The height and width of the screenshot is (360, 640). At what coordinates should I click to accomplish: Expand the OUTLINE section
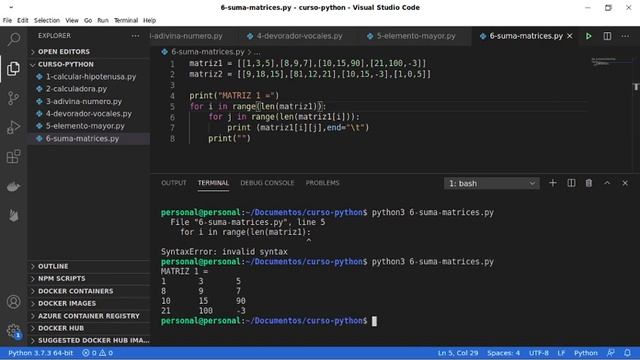pos(89,266)
